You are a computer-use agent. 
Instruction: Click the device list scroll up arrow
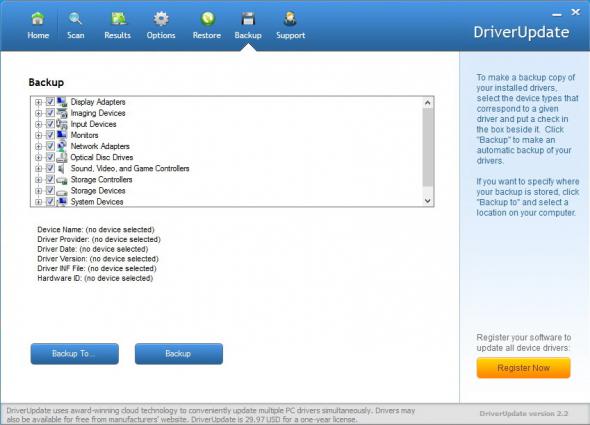click(x=427, y=102)
